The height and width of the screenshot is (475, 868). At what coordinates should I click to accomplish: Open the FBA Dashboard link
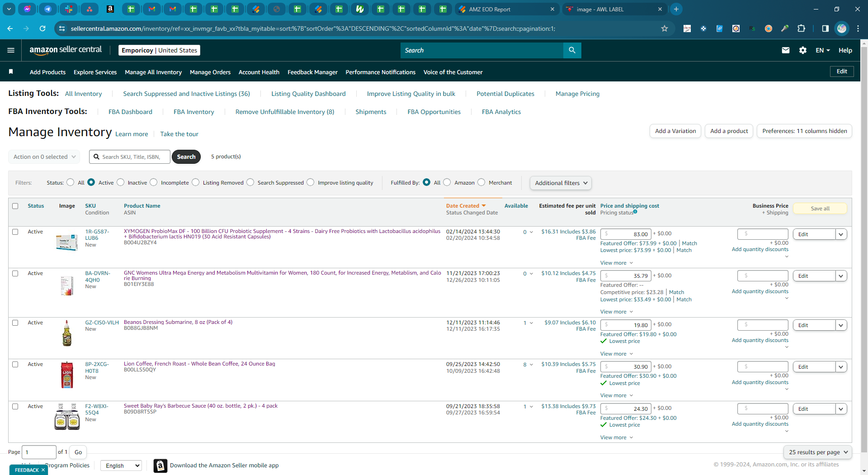click(x=130, y=112)
